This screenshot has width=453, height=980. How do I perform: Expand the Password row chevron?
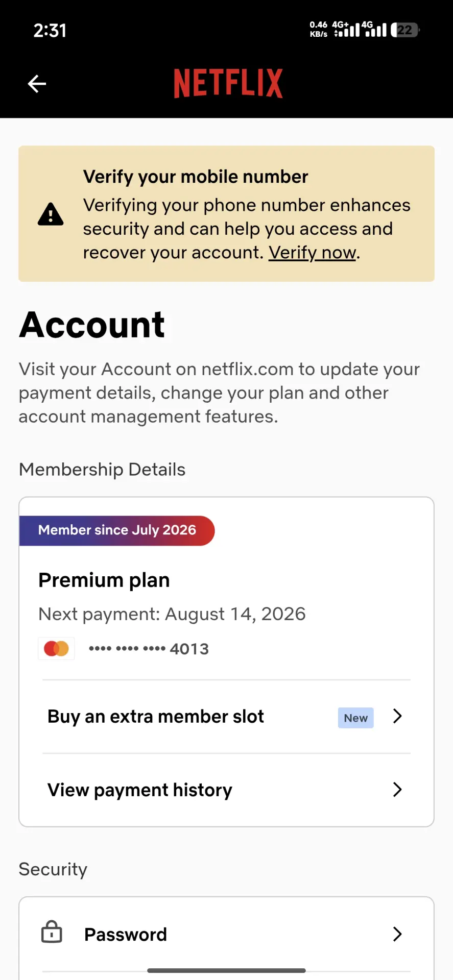(397, 934)
